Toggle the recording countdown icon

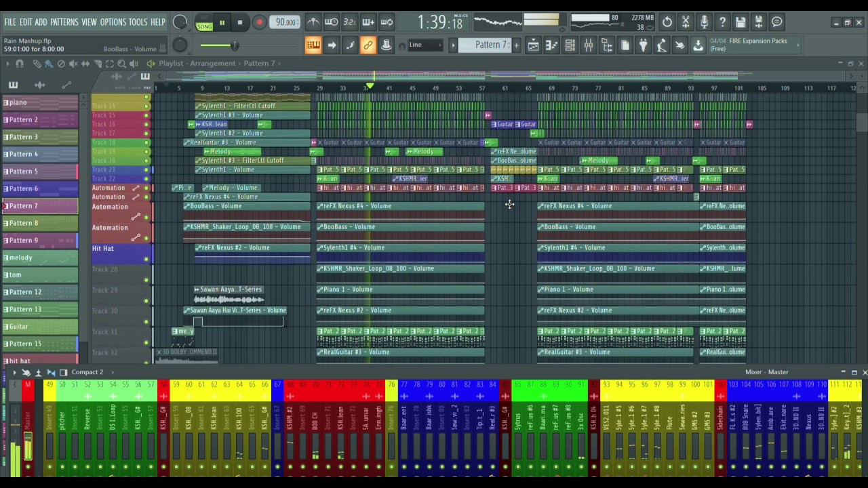[x=349, y=22]
